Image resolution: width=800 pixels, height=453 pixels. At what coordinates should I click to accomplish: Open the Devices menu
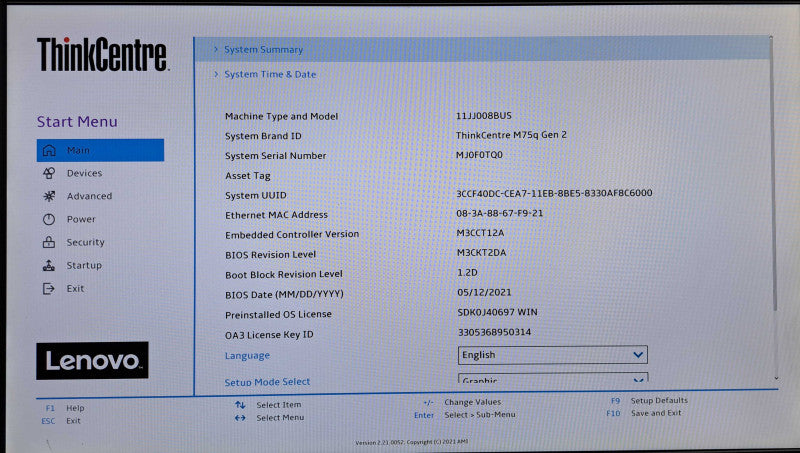click(84, 173)
